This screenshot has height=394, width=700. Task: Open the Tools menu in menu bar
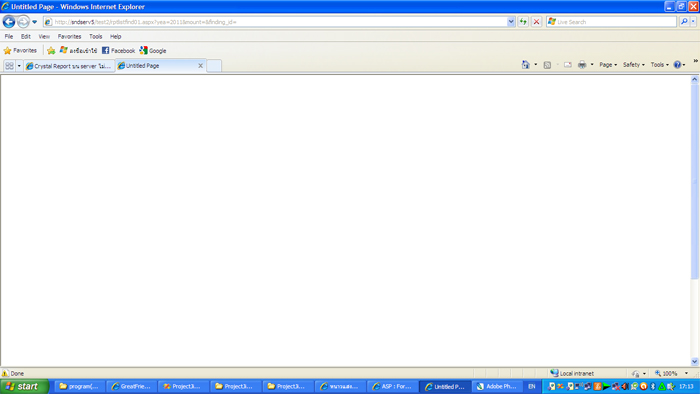[96, 37]
